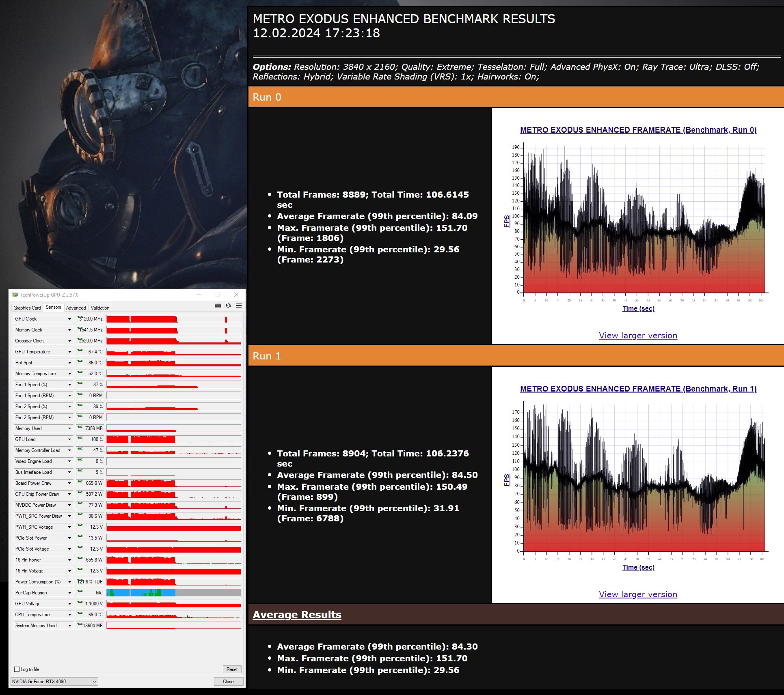This screenshot has width=784, height=695.
Task: Click the refresh sensors icon
Action: click(x=229, y=306)
